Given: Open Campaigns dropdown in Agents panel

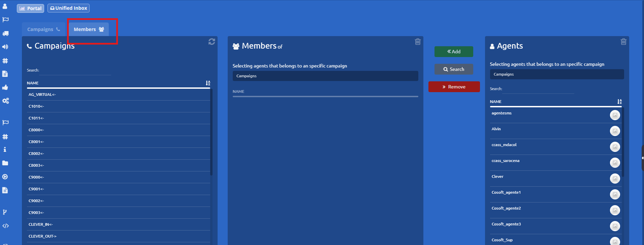Looking at the screenshot, I should click(x=556, y=74).
